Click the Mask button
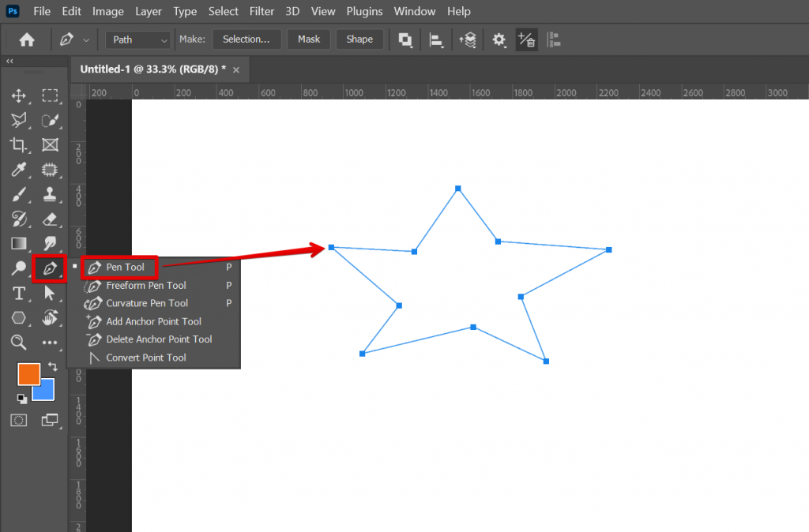 pos(308,39)
